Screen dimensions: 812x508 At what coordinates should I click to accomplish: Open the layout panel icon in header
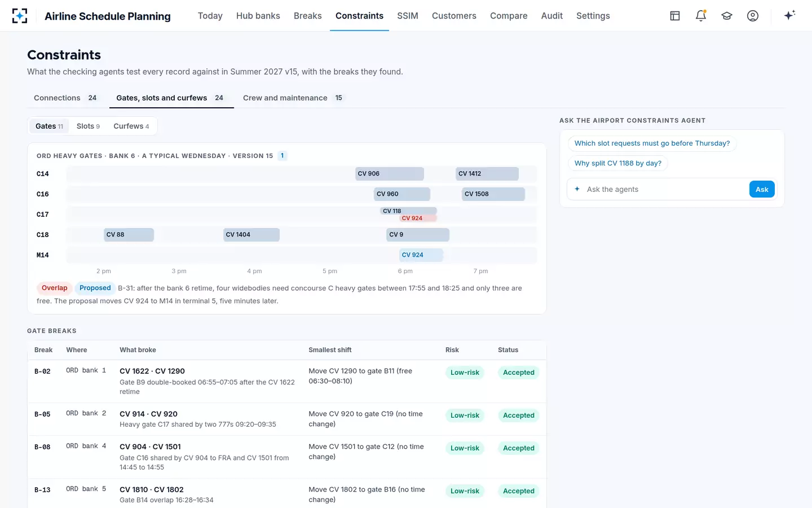coord(675,16)
